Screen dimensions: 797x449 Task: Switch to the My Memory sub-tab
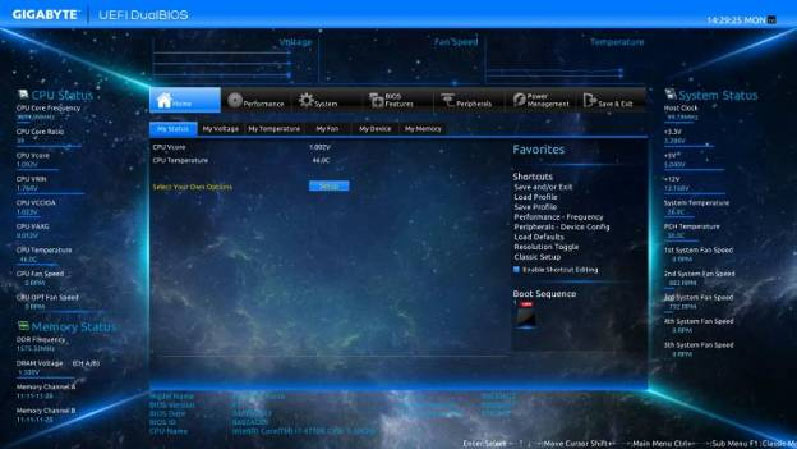(x=423, y=129)
